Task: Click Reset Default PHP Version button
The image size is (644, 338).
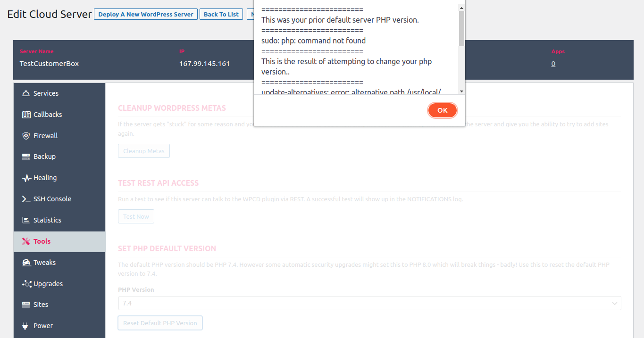Action: point(160,323)
